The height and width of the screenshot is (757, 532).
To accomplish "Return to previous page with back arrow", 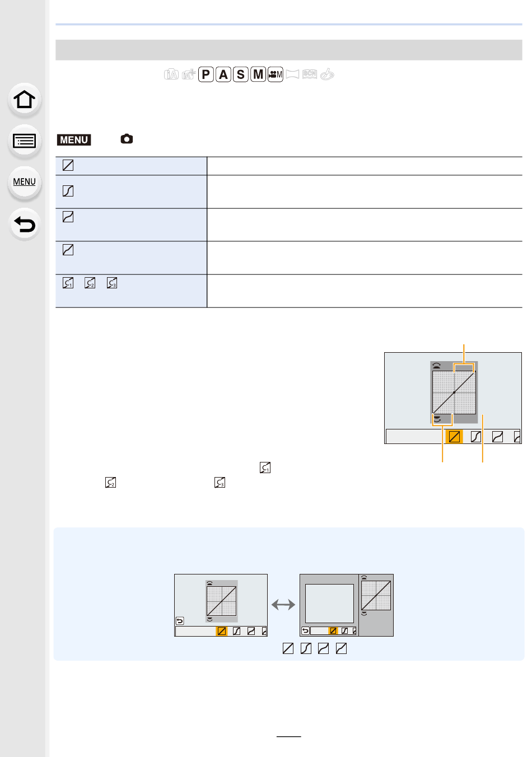I will (25, 225).
